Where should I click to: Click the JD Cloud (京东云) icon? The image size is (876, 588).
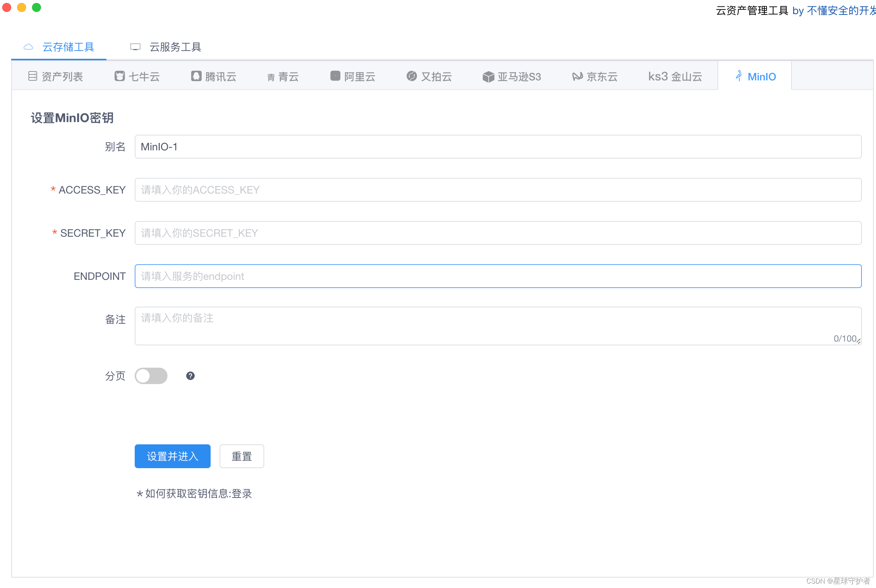577,77
